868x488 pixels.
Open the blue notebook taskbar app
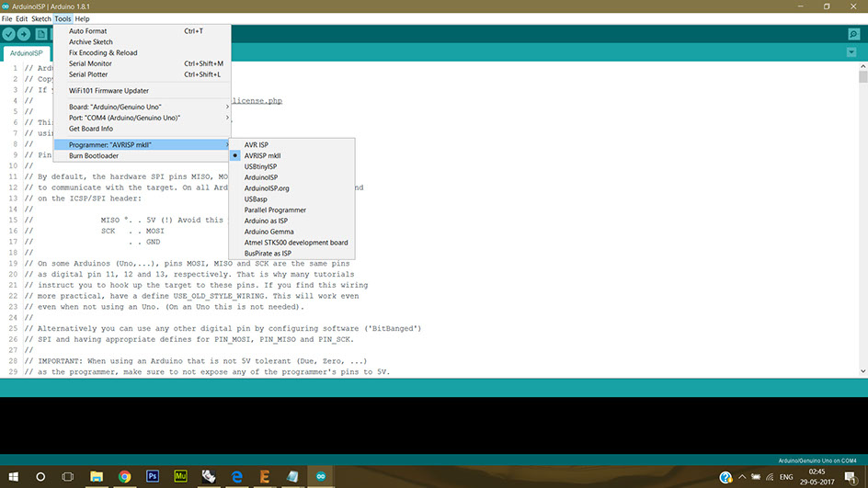292,476
